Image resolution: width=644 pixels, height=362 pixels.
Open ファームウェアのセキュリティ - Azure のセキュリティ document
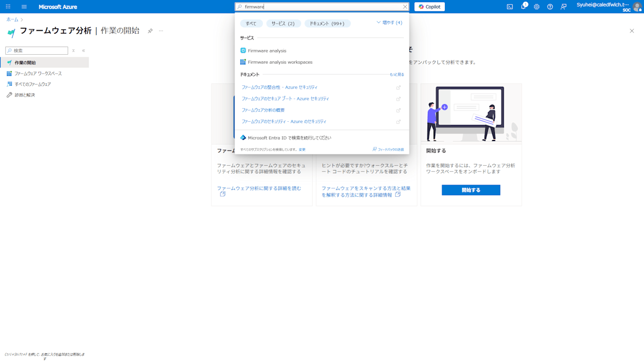click(x=284, y=122)
